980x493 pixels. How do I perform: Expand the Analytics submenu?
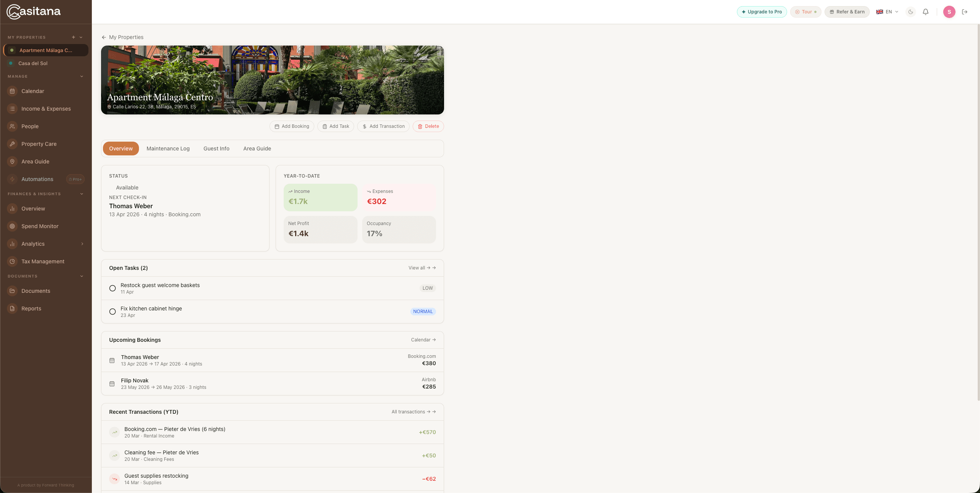[82, 244]
